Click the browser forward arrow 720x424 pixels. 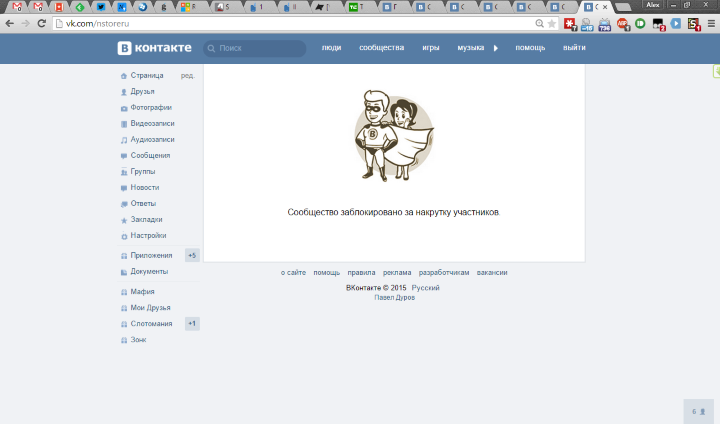[25, 23]
